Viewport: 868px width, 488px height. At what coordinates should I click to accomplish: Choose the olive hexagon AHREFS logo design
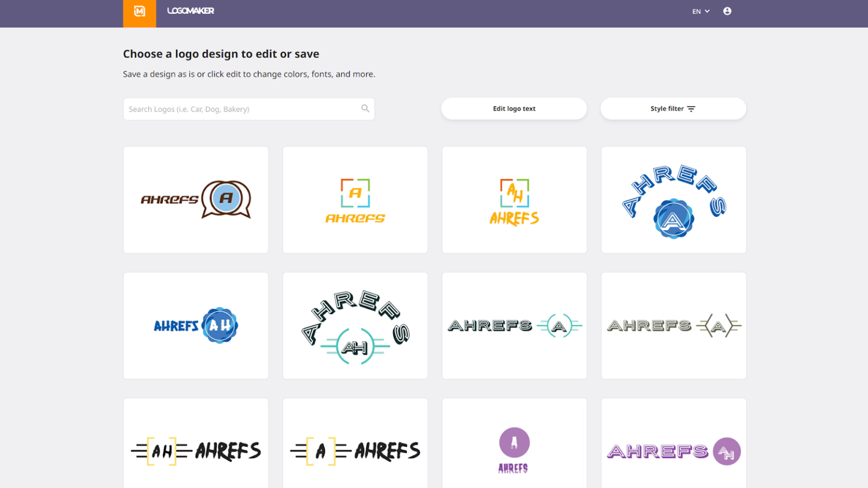pyautogui.click(x=674, y=325)
